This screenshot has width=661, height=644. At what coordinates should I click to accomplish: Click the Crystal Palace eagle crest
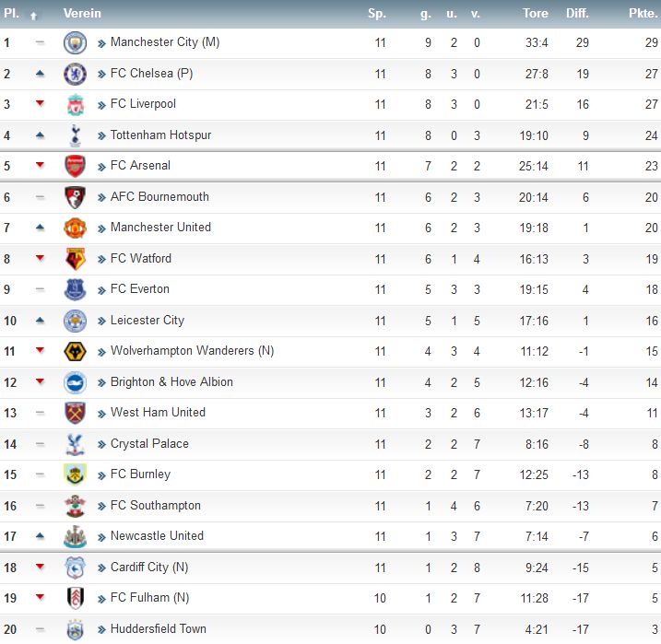(x=75, y=444)
